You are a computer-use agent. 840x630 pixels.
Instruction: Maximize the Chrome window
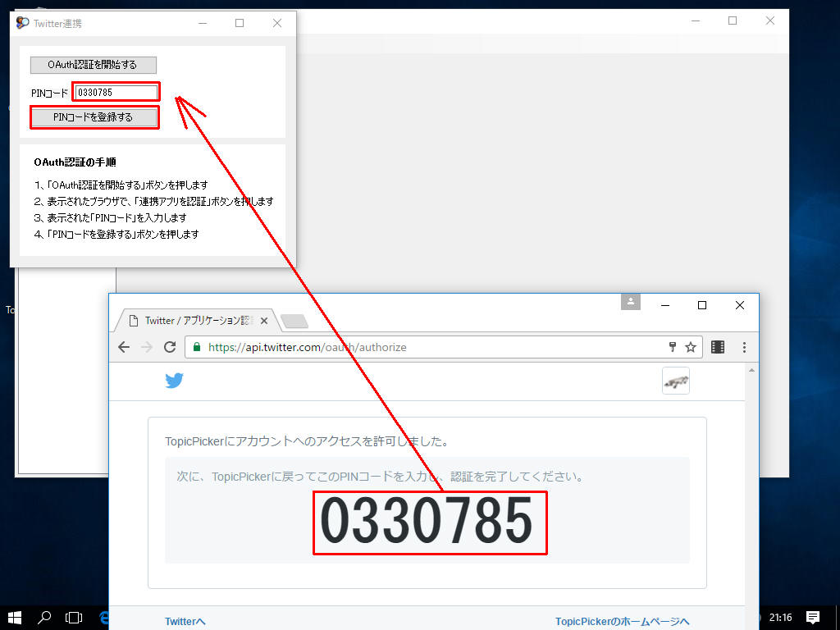tap(702, 305)
